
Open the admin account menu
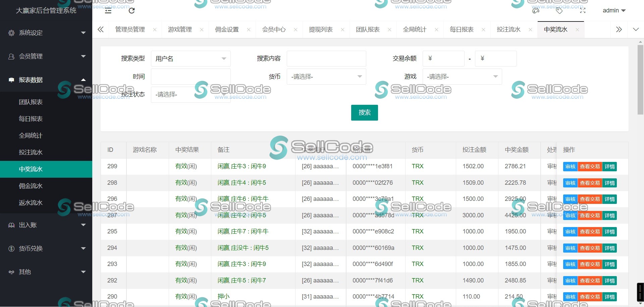tap(614, 10)
